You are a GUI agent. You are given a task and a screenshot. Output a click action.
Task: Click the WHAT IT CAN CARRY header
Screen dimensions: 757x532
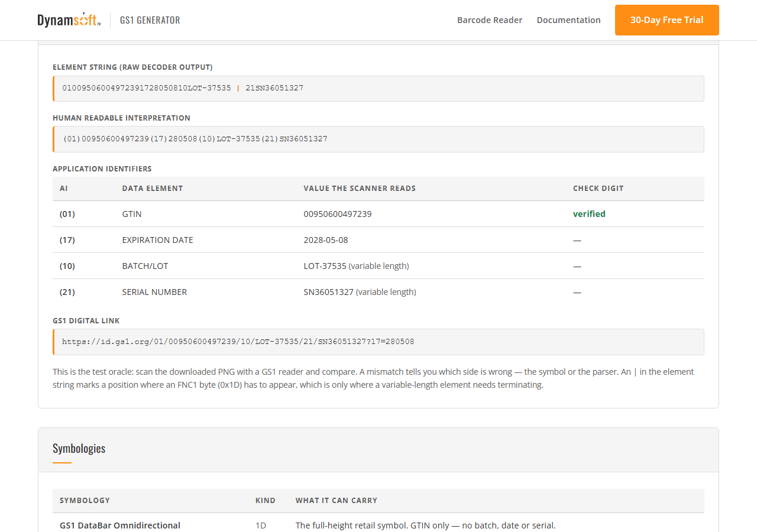pos(337,501)
